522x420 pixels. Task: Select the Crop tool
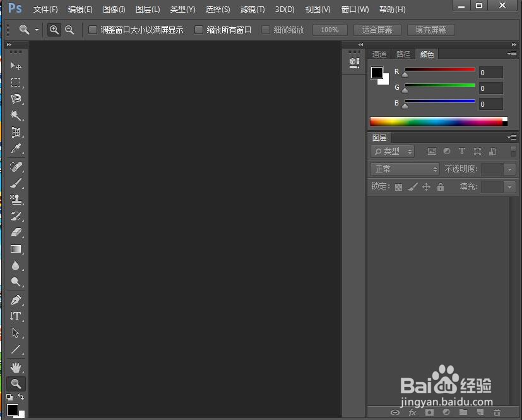click(16, 132)
